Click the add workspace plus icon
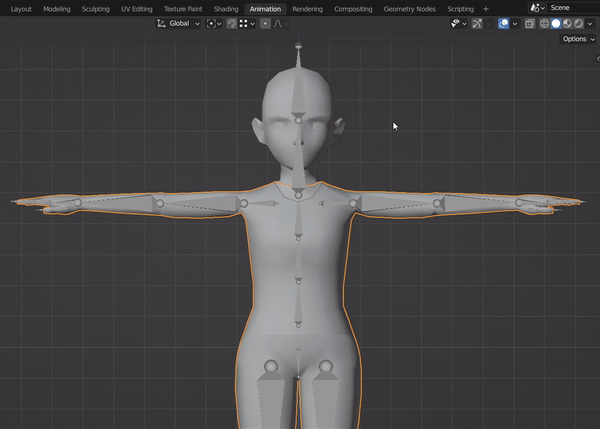This screenshot has width=600, height=429. click(x=486, y=9)
